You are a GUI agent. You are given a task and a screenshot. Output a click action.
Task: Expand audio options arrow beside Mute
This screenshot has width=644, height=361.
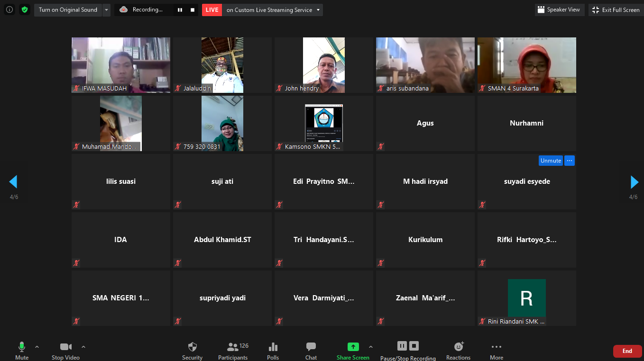pos(37,347)
